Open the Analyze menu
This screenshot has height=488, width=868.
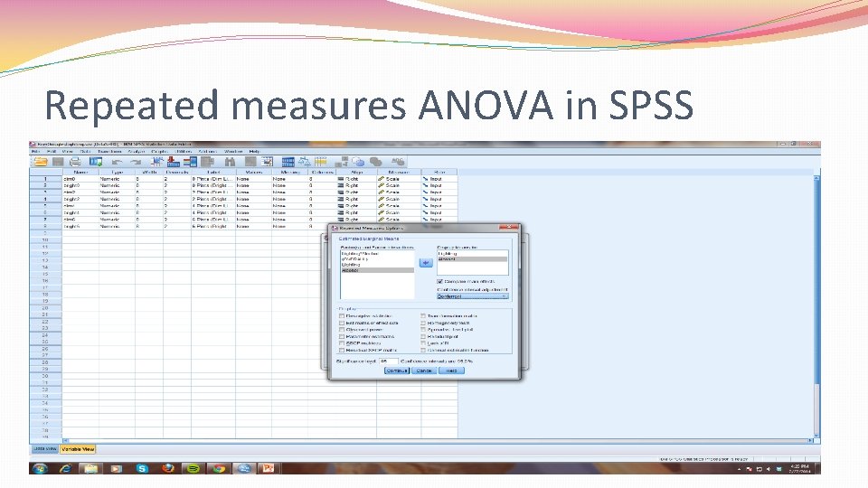click(137, 151)
